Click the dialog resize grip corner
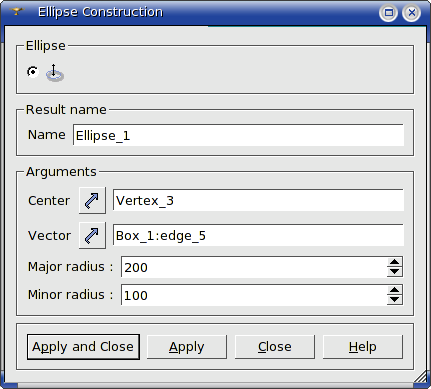This screenshot has height=389, width=431. (421, 377)
